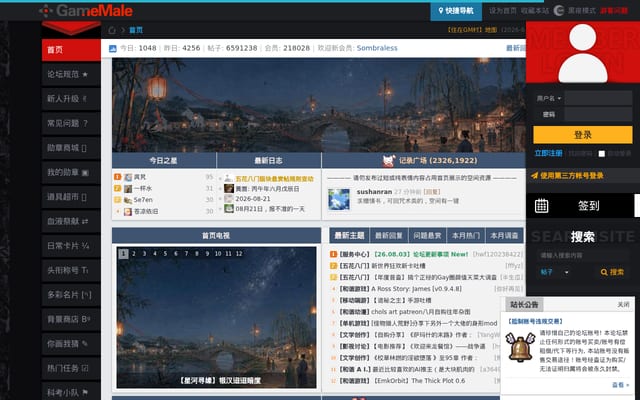Click avatar next to 一样水

(128, 189)
